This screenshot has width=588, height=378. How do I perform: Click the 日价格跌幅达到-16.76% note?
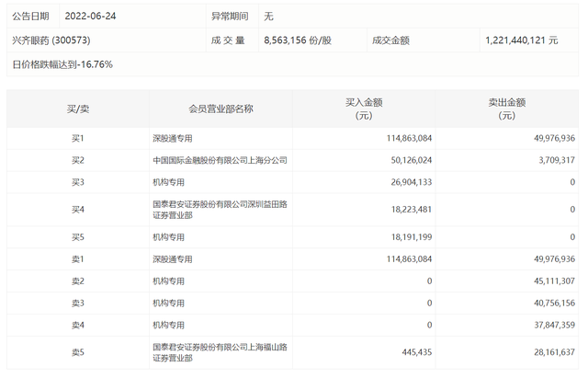62,64
